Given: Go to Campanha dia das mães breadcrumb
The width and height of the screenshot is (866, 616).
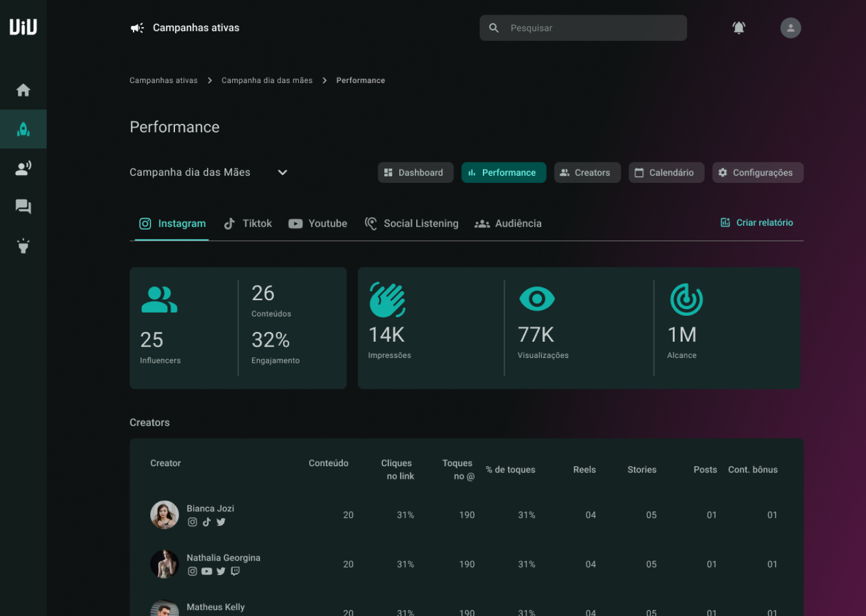Looking at the screenshot, I should pyautogui.click(x=267, y=81).
